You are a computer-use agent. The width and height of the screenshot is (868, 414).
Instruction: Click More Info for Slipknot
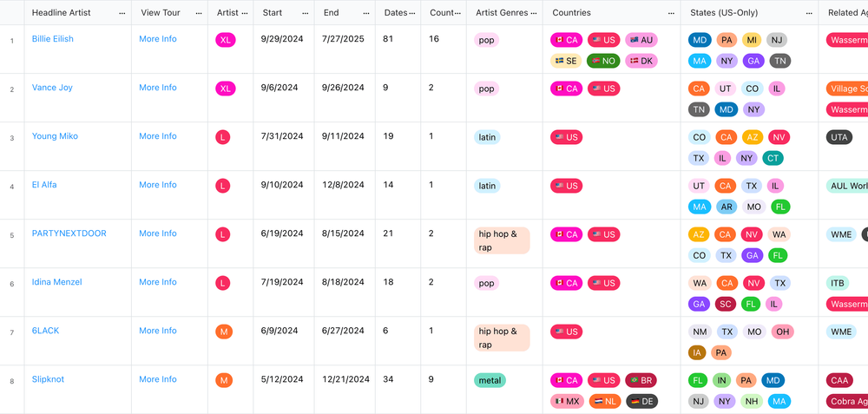158,379
